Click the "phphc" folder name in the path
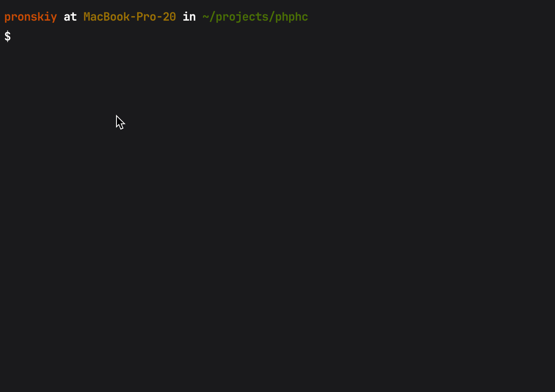The height and width of the screenshot is (392, 555). tap(292, 17)
